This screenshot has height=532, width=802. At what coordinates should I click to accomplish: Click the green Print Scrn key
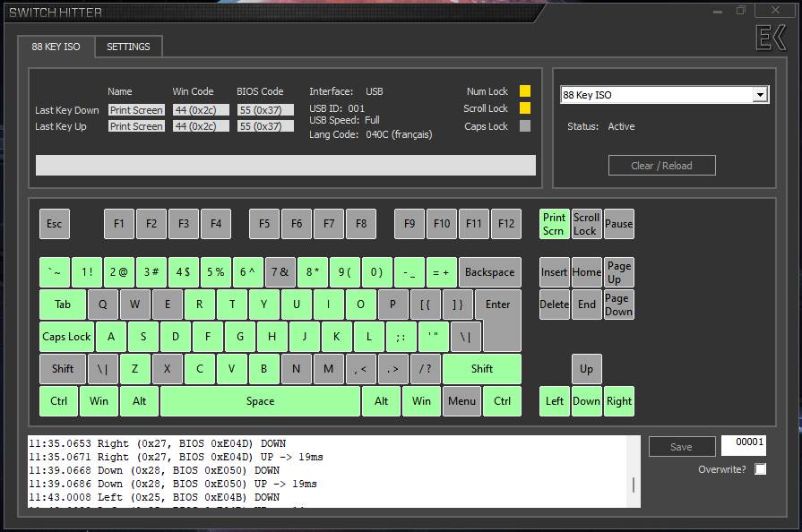555,224
